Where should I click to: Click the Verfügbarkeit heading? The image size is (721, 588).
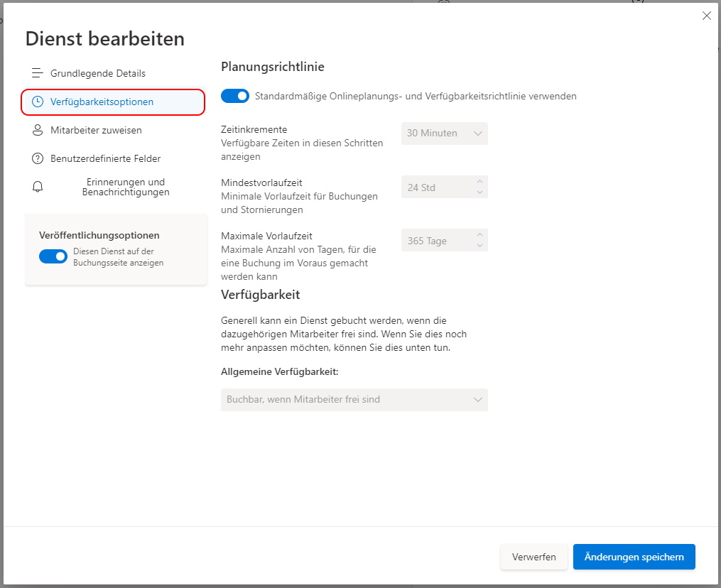[x=260, y=295]
